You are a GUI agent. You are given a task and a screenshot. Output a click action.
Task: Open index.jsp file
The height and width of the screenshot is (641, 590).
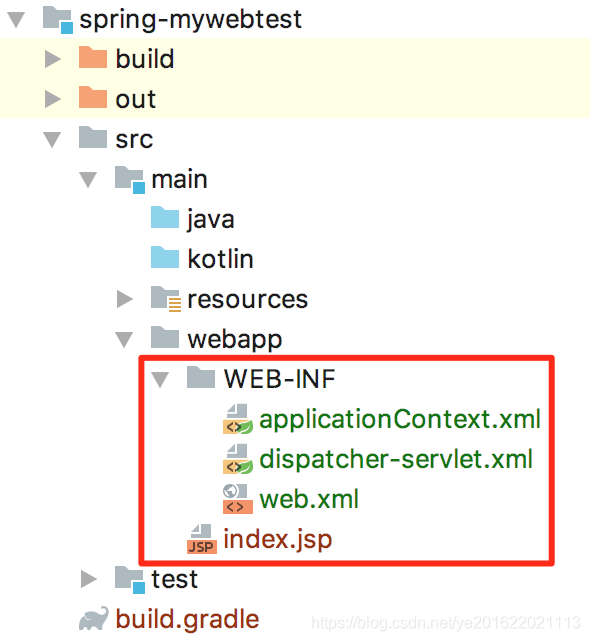[278, 540]
